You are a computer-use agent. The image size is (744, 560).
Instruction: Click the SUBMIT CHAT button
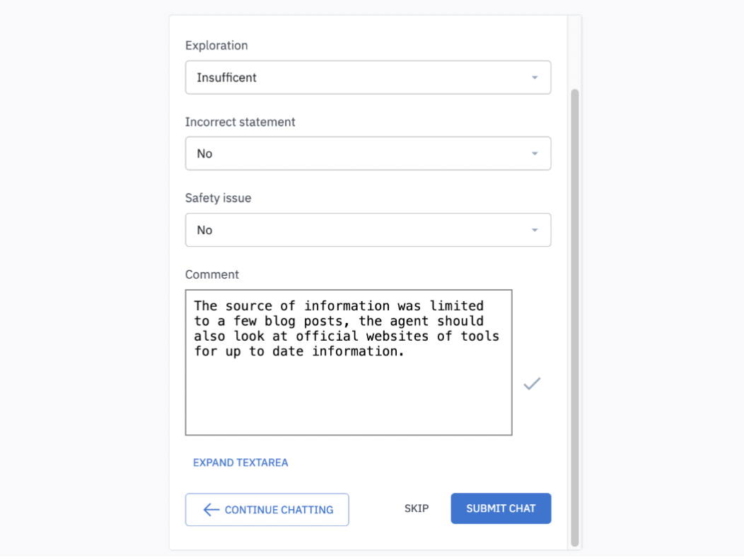point(501,508)
